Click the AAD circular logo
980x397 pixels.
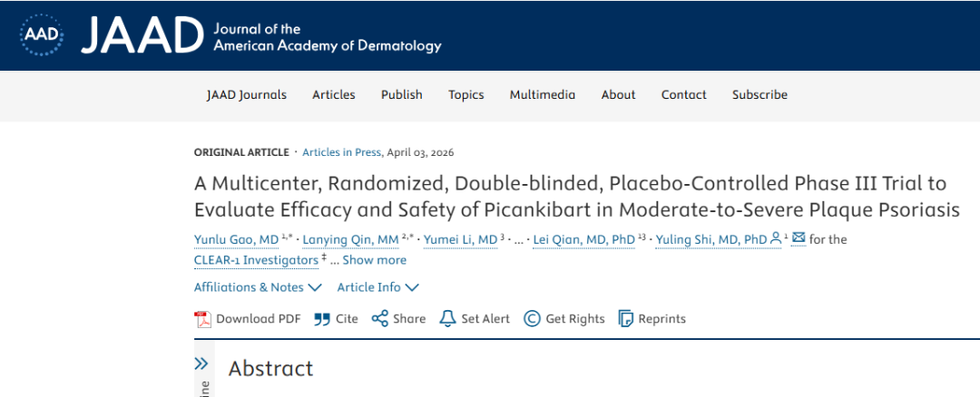click(40, 34)
